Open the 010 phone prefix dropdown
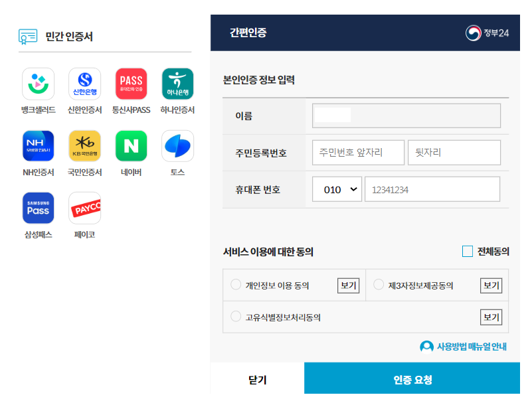Screen dimensions: 532x405 tap(337, 189)
